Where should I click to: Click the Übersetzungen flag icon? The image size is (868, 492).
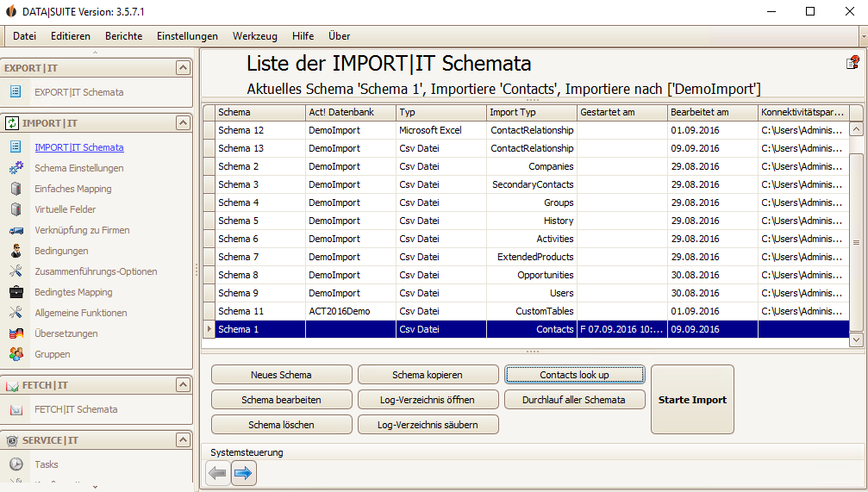pyautogui.click(x=16, y=333)
